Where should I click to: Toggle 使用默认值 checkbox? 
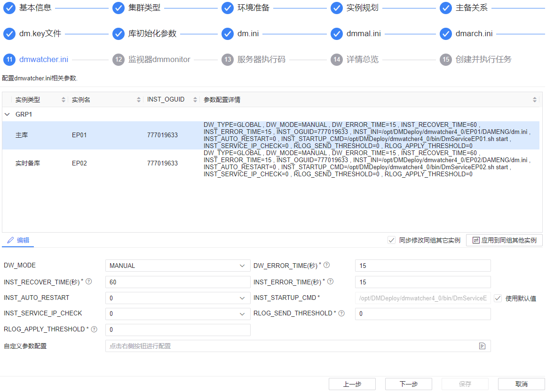coord(498,298)
